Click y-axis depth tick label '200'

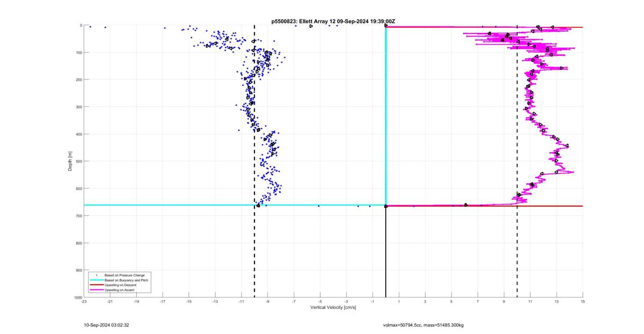78,79
